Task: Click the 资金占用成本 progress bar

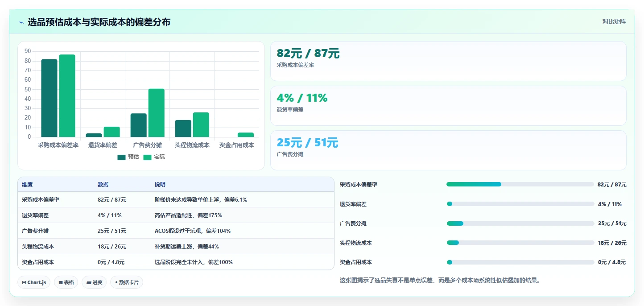Action: point(520,262)
